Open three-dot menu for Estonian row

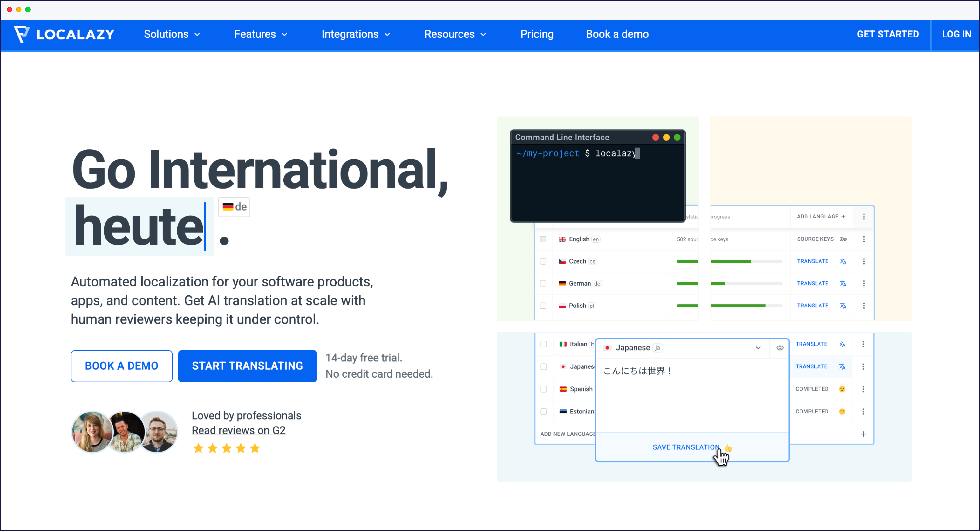(x=863, y=412)
